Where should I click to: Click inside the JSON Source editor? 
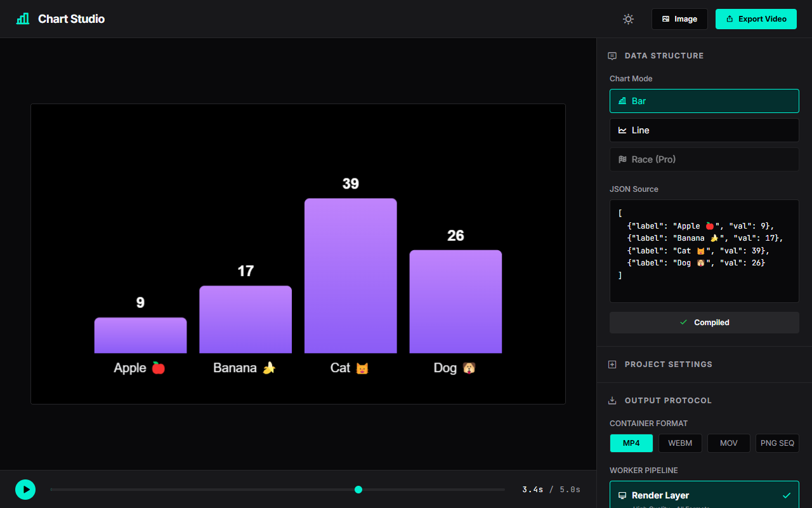point(704,250)
